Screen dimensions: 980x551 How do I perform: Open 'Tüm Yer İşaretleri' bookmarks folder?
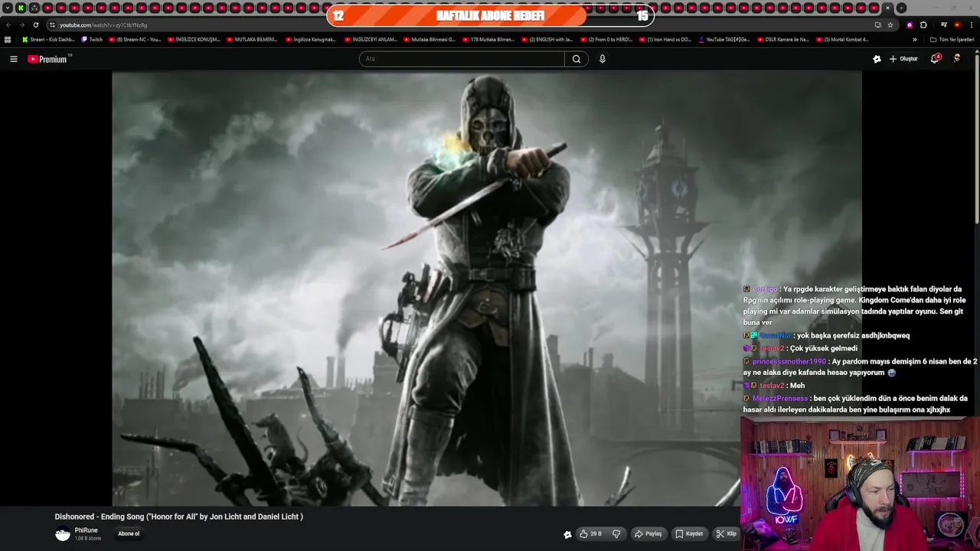(952, 39)
